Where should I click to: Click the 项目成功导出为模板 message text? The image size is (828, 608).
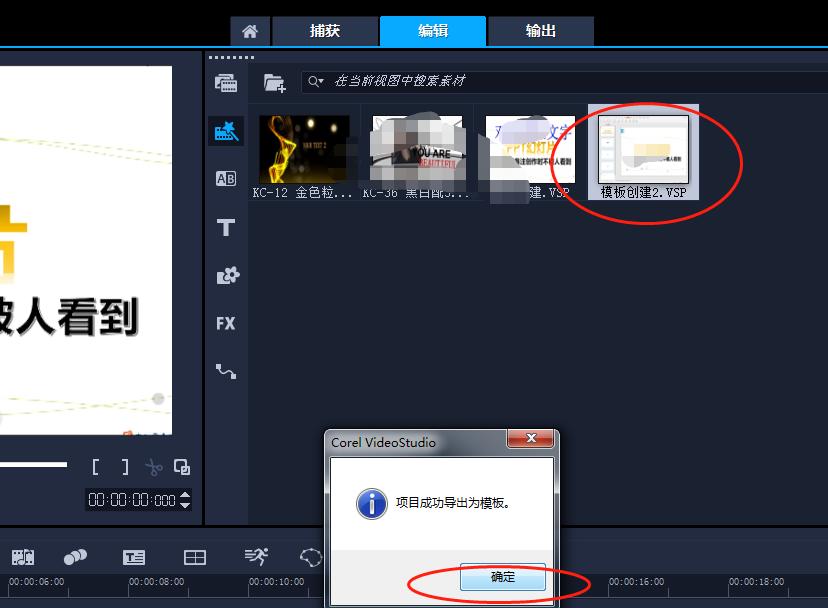453,503
